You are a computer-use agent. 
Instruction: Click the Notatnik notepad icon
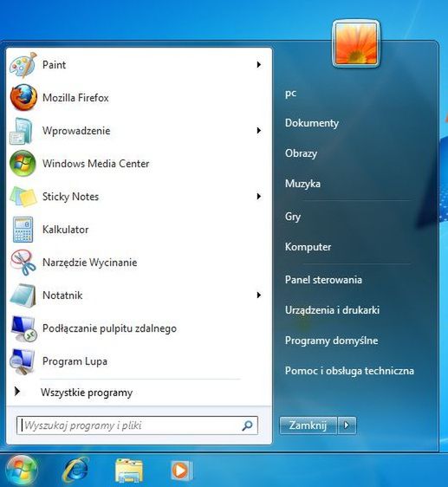pos(23,295)
